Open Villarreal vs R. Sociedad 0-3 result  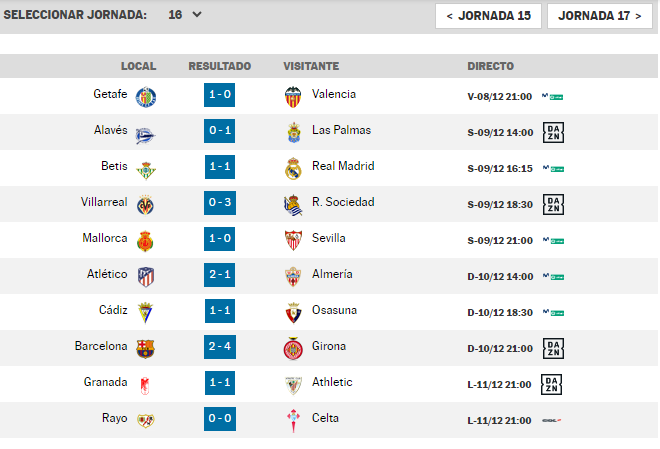[220, 203]
